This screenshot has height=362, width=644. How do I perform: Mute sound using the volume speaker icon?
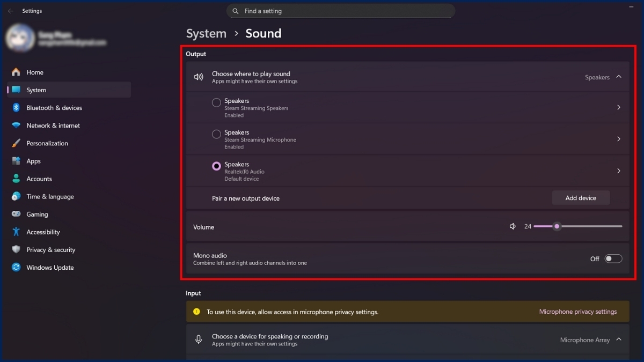tap(513, 226)
